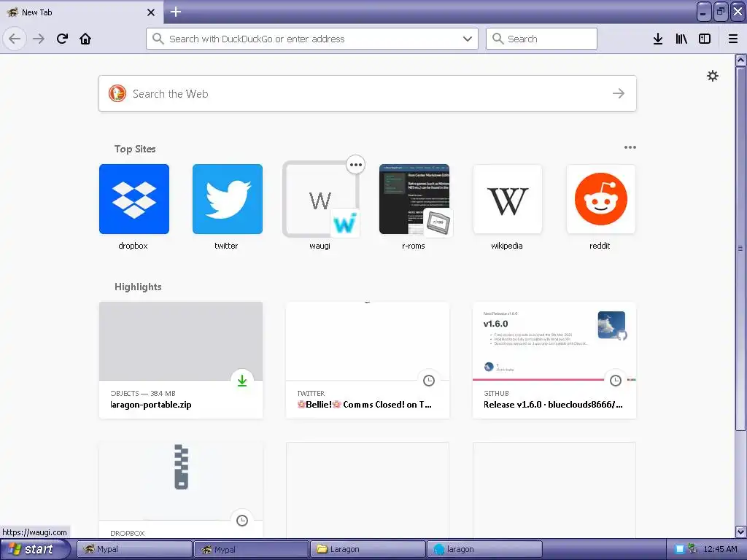Click the history clock icon on Twitter highlight

pos(429,381)
